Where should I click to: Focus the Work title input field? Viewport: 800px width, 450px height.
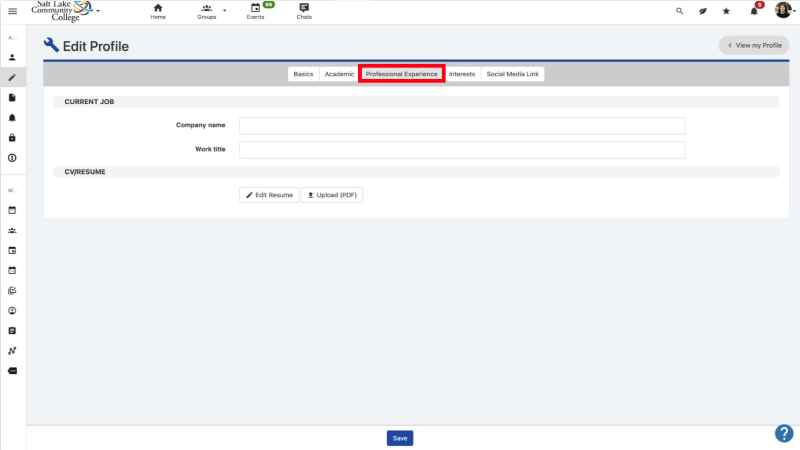[462, 150]
